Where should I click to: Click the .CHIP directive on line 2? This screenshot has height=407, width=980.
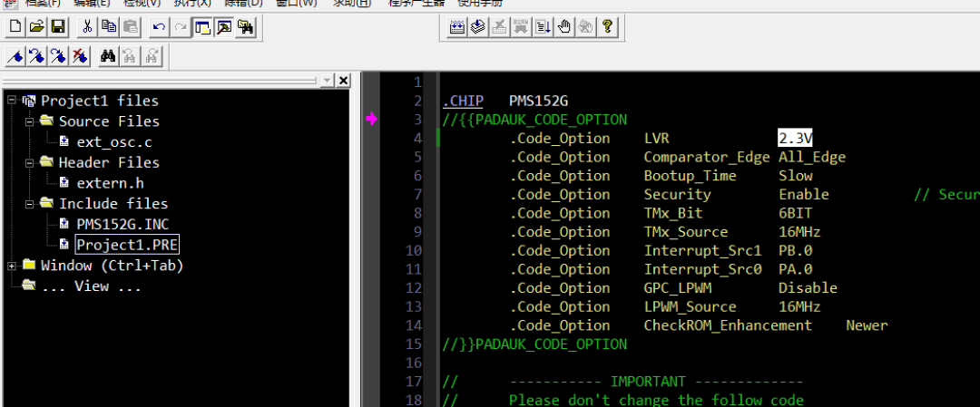tap(463, 101)
